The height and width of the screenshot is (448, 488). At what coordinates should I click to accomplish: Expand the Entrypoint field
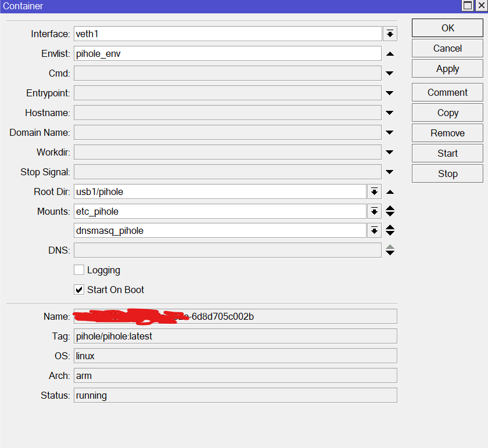(x=390, y=93)
